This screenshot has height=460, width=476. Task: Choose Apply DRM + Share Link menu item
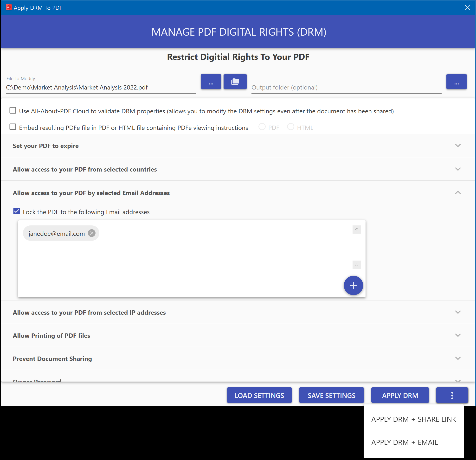(413, 419)
